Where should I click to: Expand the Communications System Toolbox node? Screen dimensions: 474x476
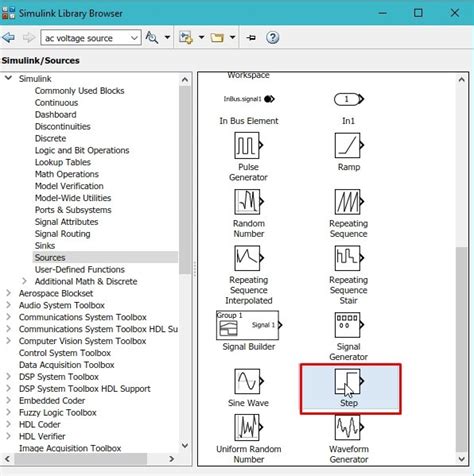point(8,317)
